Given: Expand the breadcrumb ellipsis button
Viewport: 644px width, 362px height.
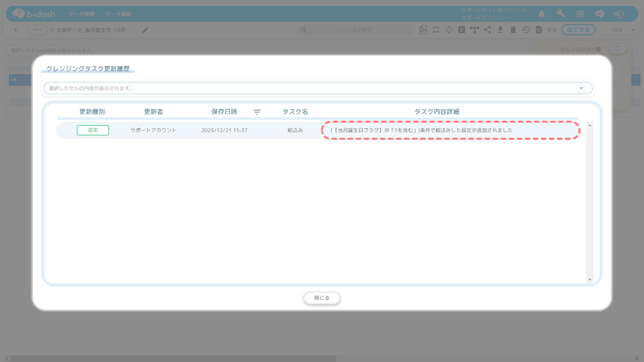Looking at the screenshot, I should pos(37,30).
